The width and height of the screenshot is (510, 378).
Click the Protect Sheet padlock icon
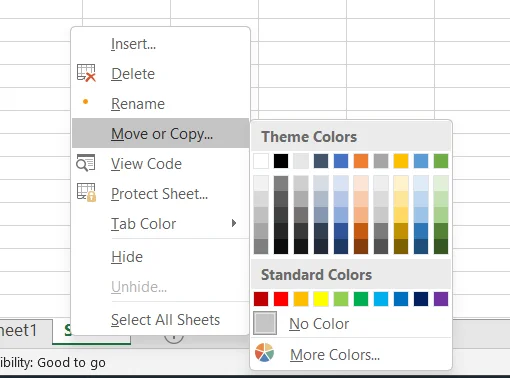coord(86,193)
